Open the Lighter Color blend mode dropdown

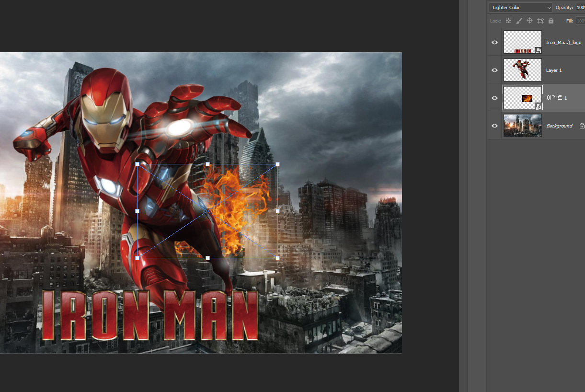(x=521, y=8)
